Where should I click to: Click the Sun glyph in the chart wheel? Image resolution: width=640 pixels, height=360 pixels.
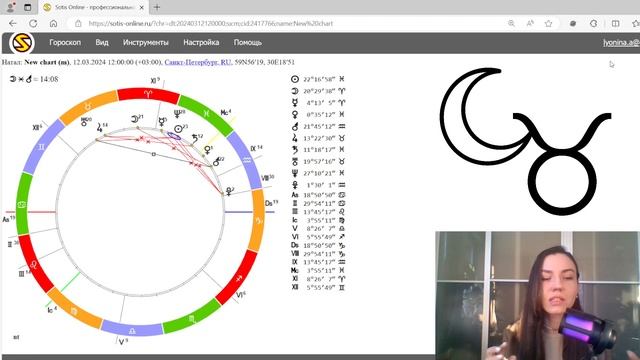178,129
